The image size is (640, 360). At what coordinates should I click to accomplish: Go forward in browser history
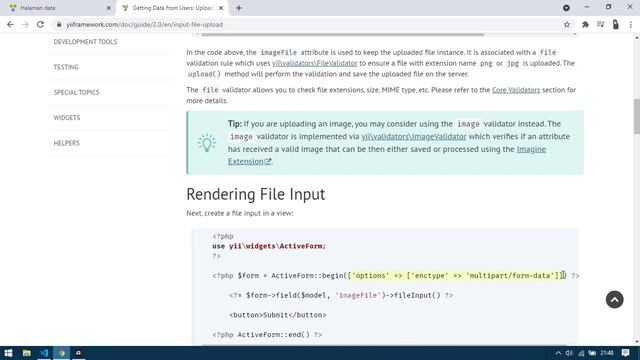[x=25, y=24]
